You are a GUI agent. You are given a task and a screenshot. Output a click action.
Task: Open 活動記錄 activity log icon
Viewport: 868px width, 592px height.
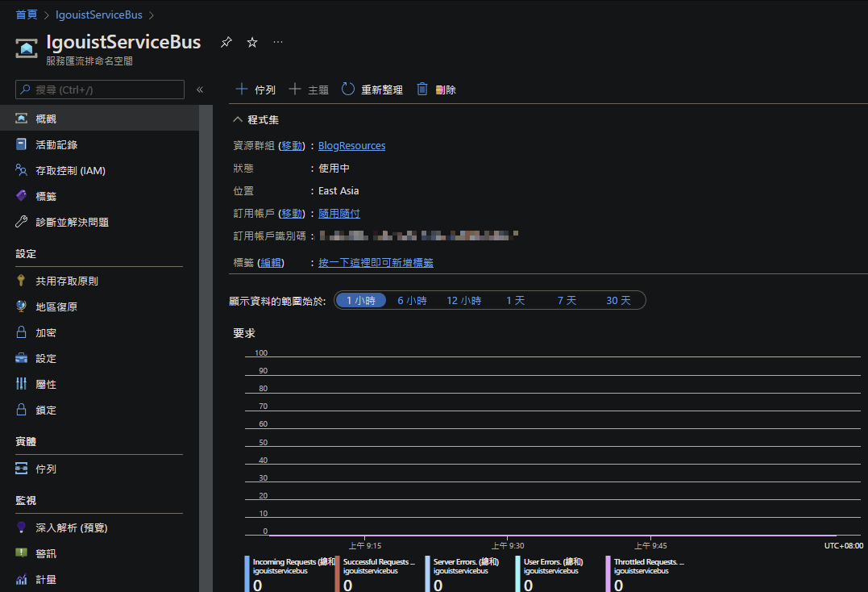coord(22,144)
